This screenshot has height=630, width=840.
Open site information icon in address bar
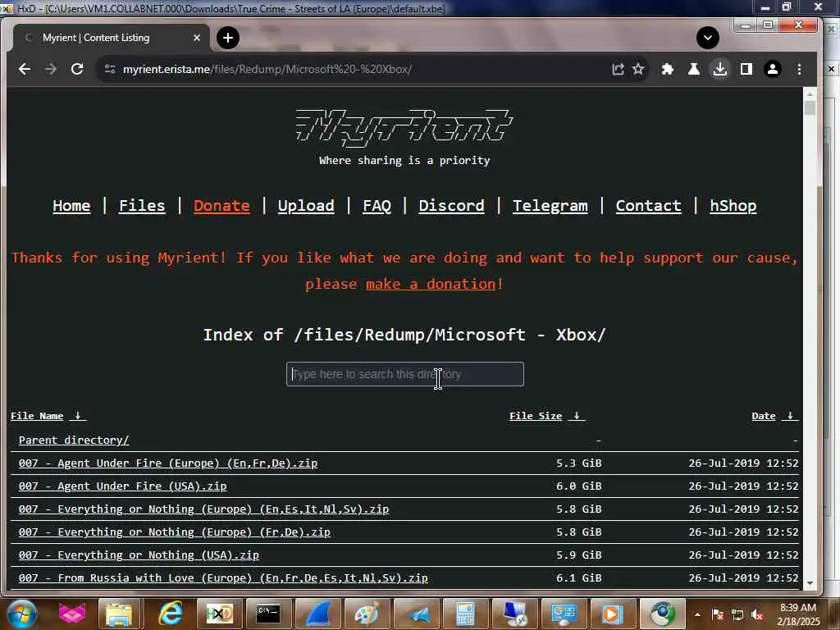click(110, 69)
